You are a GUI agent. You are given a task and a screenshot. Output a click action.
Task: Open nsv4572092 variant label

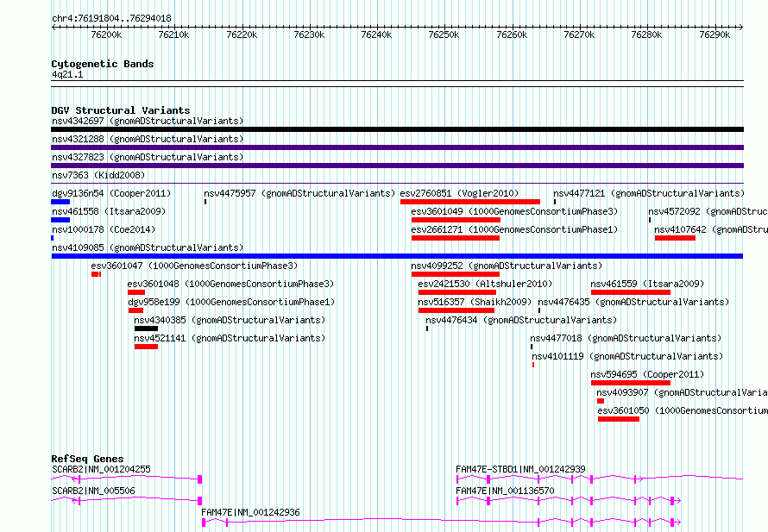tap(708, 211)
